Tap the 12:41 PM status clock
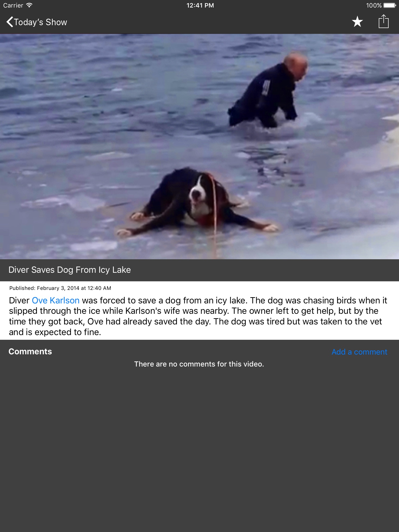 (x=200, y=5)
